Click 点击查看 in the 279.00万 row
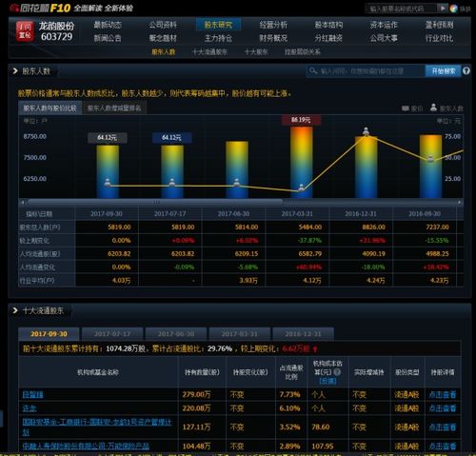Viewport: 476px width, 456px height. (443, 394)
